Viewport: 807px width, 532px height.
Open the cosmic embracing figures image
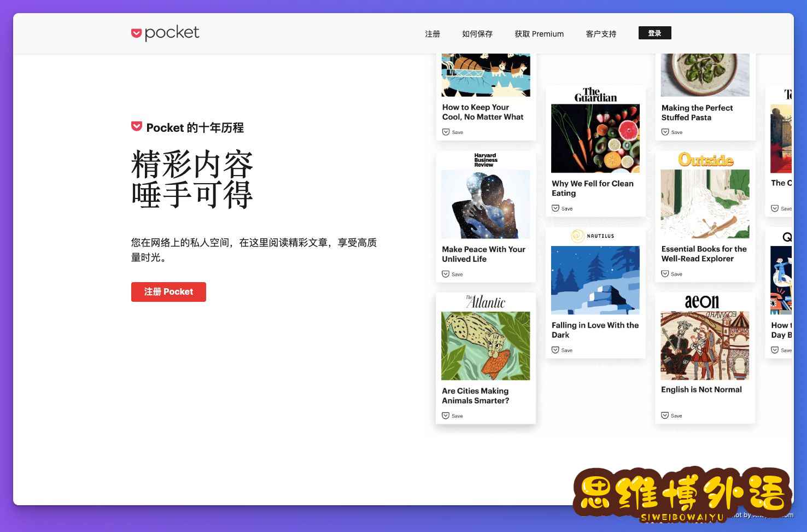tap(486, 204)
